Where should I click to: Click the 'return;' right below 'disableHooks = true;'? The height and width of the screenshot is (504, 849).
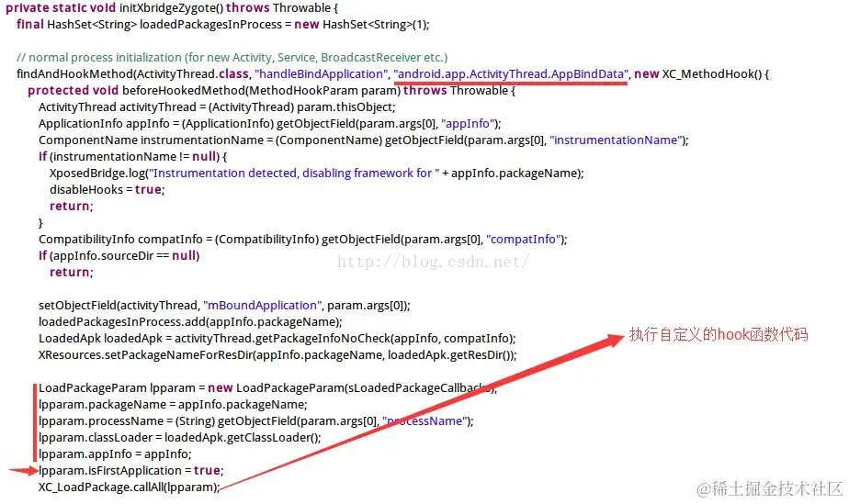(71, 207)
